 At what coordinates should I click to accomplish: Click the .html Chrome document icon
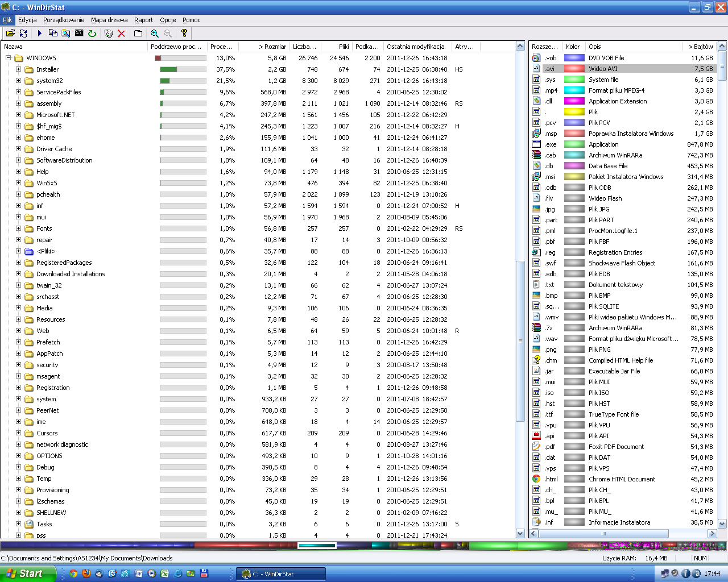(536, 479)
